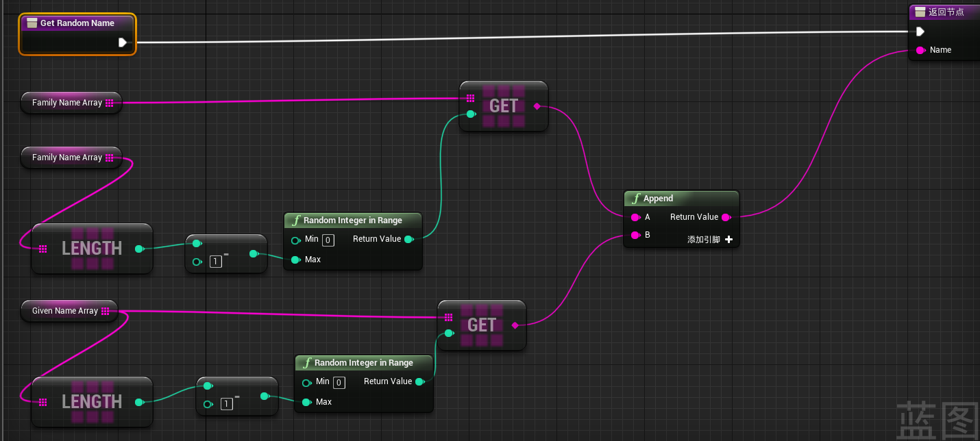980x441 pixels.
Task: Click the array grid icon on the upper GET node
Action: 471,98
